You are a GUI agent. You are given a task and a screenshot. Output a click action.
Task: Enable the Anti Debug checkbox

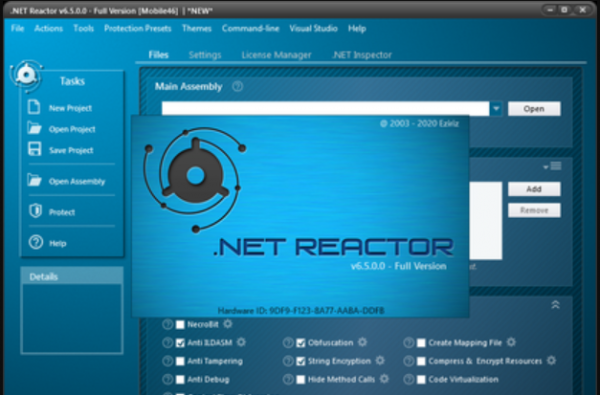(180, 380)
